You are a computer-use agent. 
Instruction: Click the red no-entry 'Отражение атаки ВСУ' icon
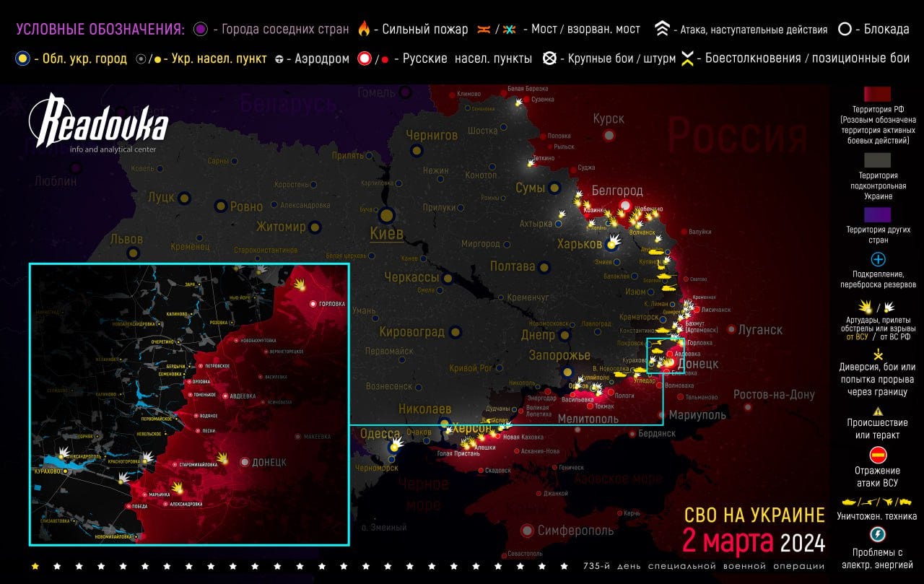[x=878, y=455]
